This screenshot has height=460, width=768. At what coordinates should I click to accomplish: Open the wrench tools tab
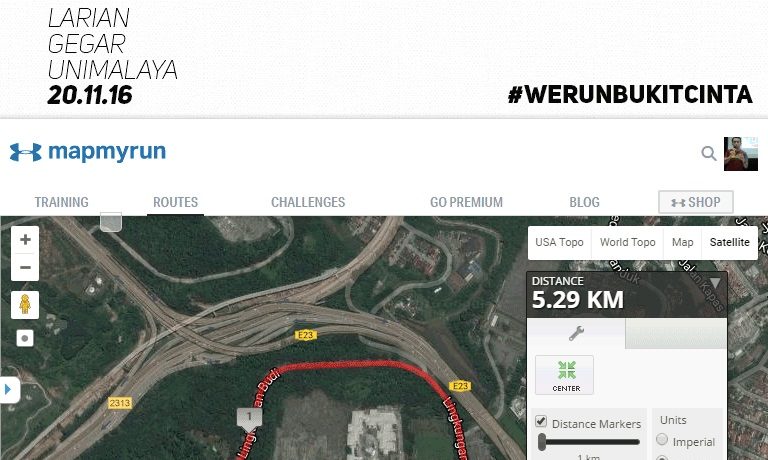tap(576, 334)
